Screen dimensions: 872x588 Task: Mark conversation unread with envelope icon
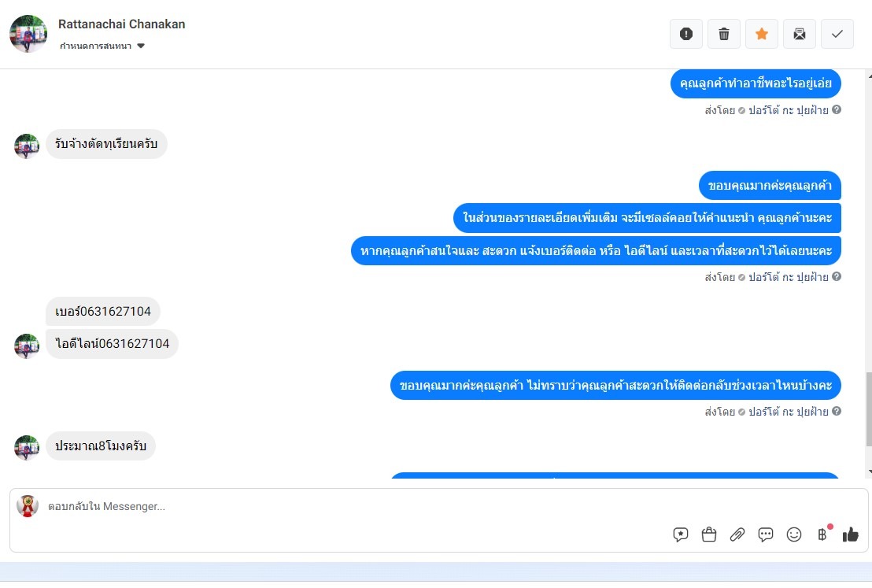[x=799, y=34]
